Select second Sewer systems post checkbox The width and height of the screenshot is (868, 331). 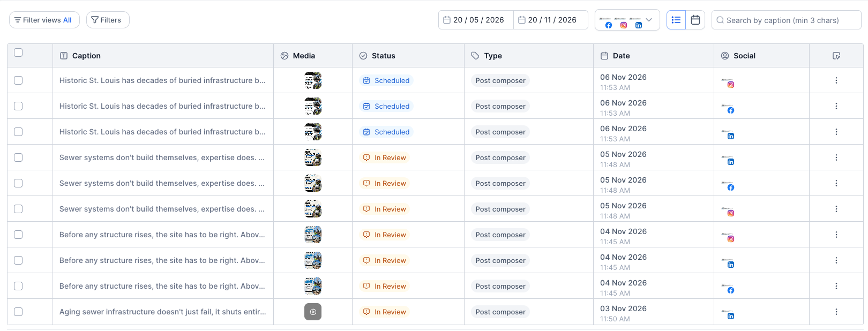18,183
